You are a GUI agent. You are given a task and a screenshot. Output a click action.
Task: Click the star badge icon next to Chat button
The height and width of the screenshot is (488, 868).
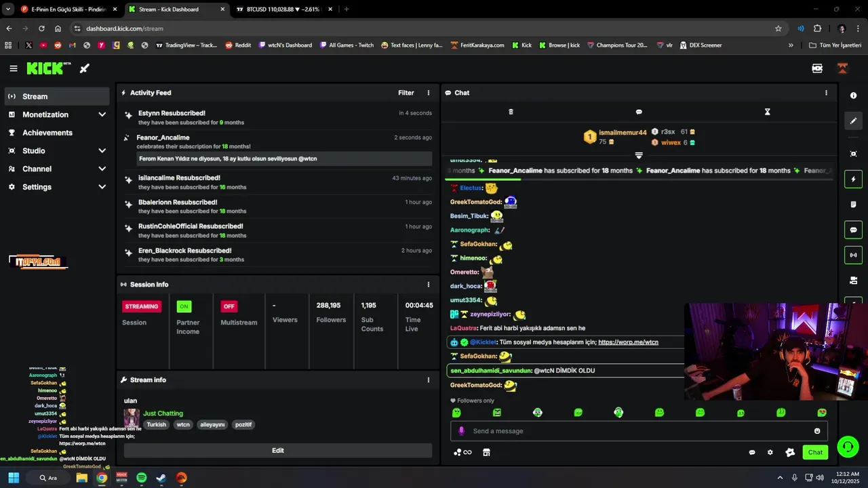[790, 452]
